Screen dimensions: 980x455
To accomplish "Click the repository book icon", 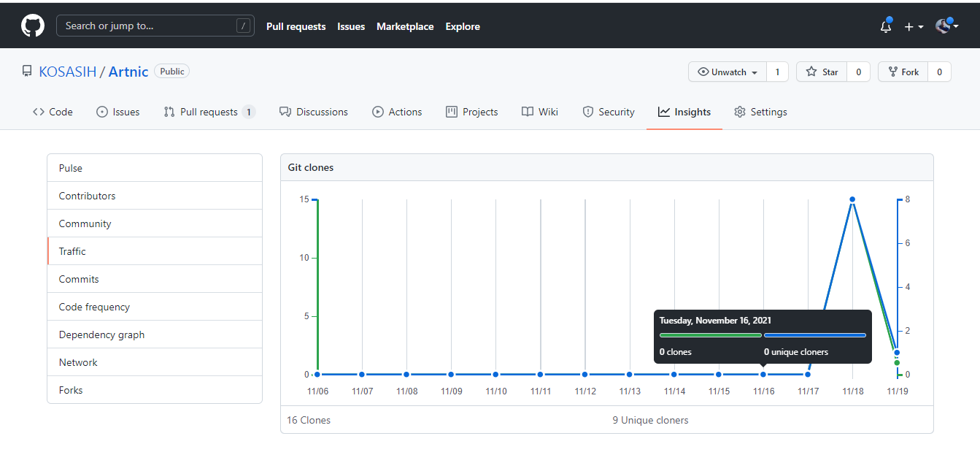I will pos(27,72).
